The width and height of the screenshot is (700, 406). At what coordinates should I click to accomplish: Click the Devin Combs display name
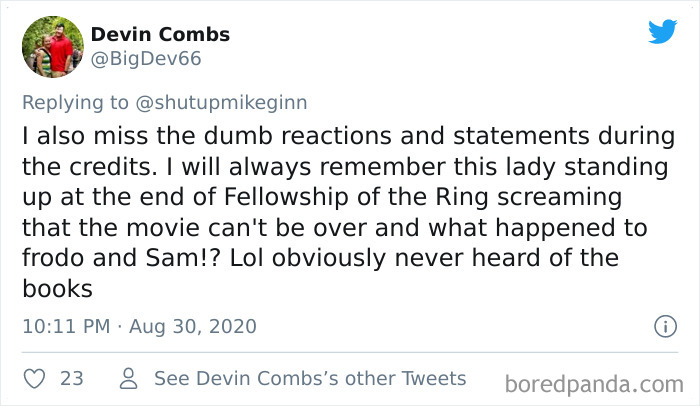(160, 34)
